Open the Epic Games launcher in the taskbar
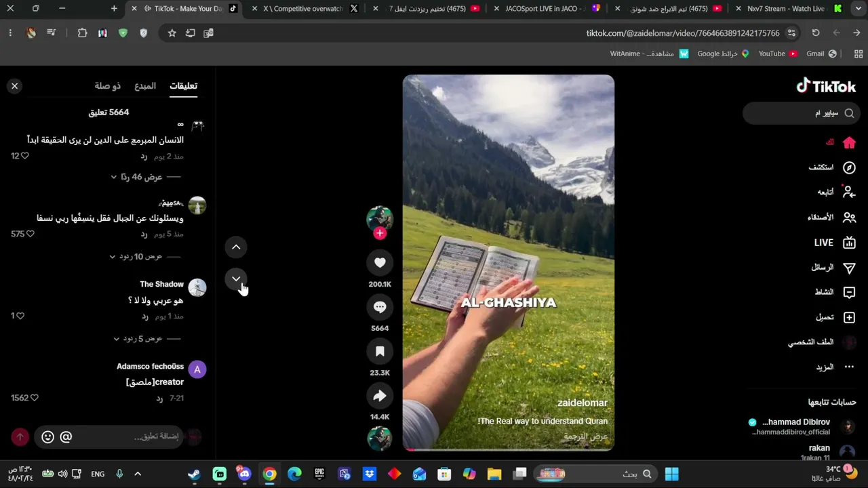The image size is (868, 488). click(x=319, y=474)
